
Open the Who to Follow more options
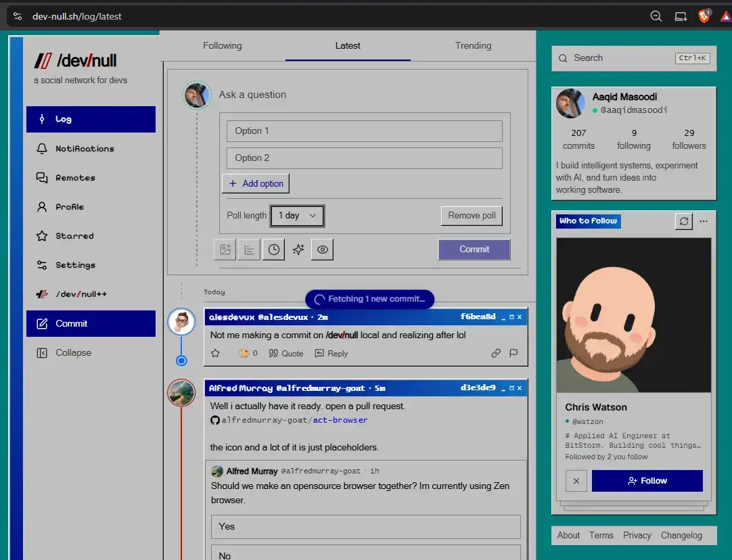[704, 221]
